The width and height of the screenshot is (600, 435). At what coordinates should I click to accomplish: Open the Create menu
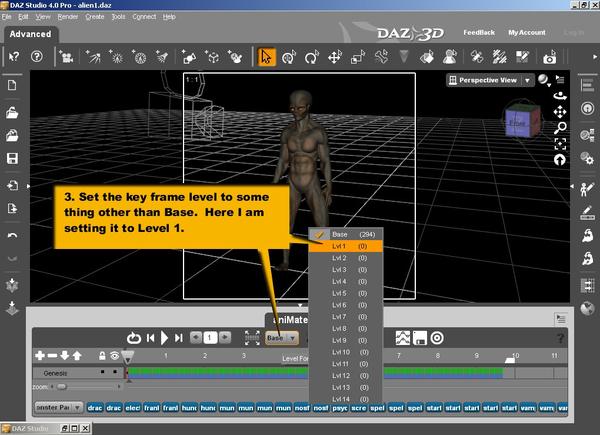click(95, 17)
